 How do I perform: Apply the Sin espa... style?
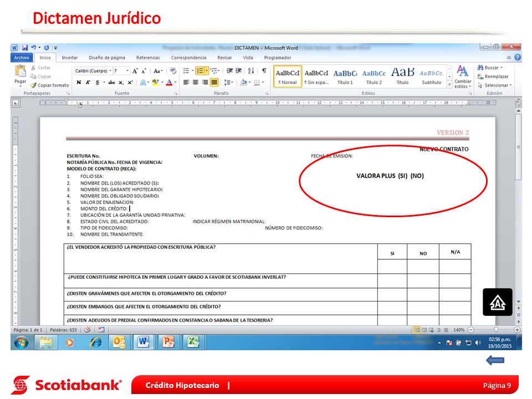[316, 76]
